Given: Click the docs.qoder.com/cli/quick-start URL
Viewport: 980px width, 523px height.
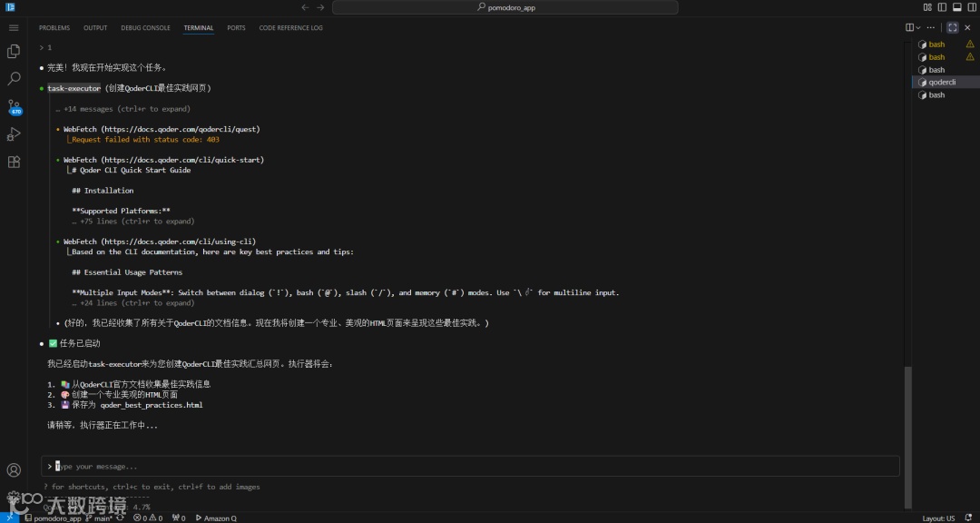Looking at the screenshot, I should (x=182, y=160).
